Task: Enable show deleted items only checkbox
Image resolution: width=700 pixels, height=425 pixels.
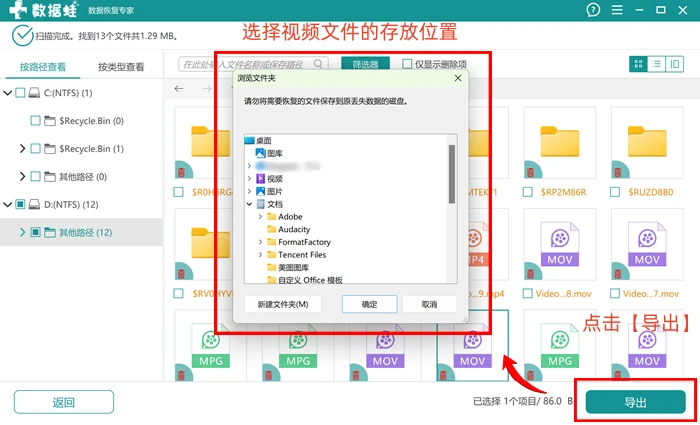Action: coord(407,64)
